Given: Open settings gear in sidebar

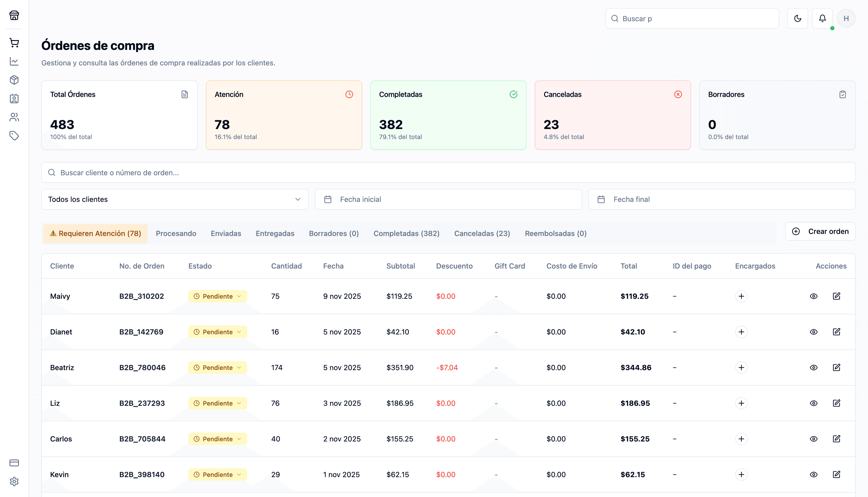Looking at the screenshot, I should [14, 481].
